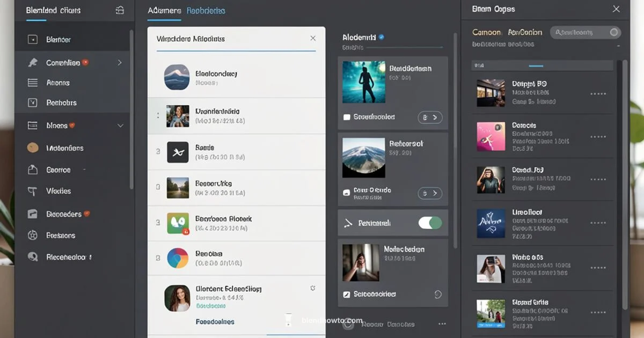Click the black app icon with white X
The height and width of the screenshot is (338, 644).
178,152
